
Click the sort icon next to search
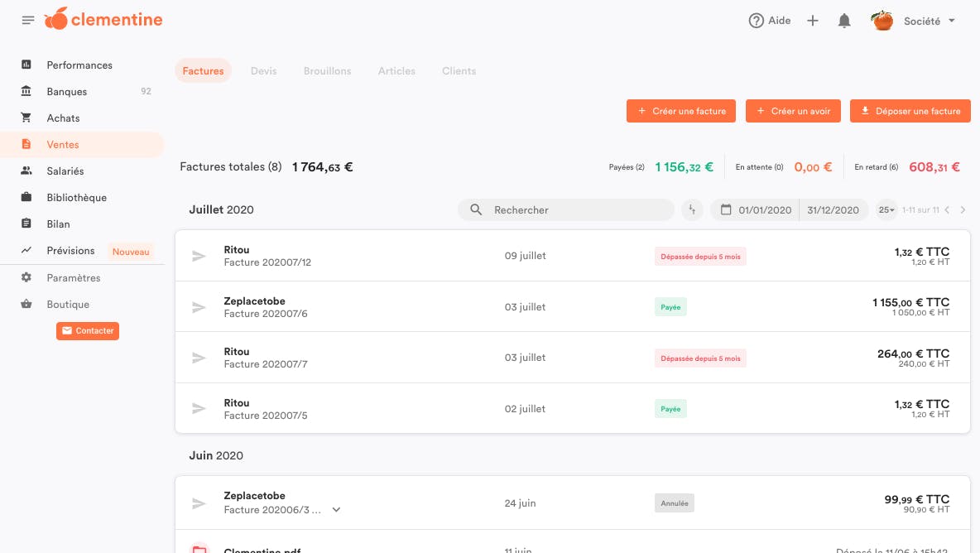click(692, 210)
